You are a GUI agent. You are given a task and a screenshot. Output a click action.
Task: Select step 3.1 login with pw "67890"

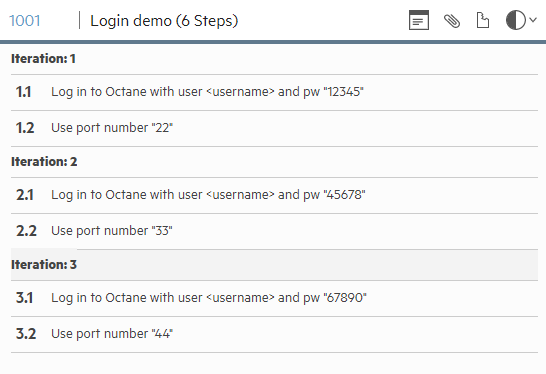tap(274, 298)
